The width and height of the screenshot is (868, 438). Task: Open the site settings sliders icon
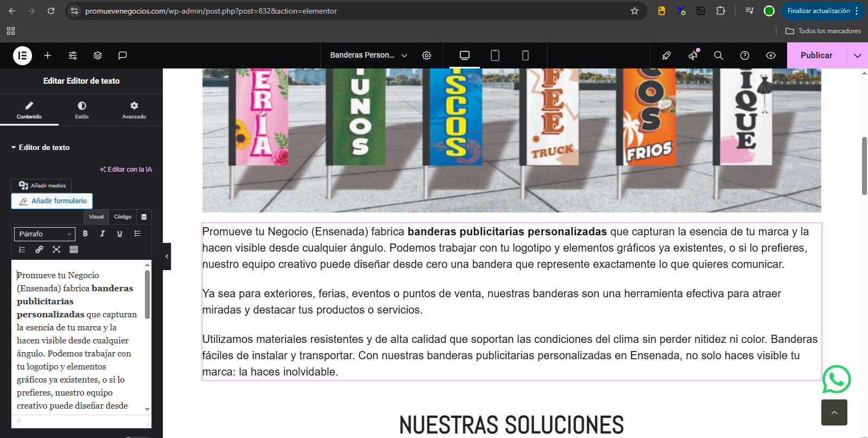[73, 55]
